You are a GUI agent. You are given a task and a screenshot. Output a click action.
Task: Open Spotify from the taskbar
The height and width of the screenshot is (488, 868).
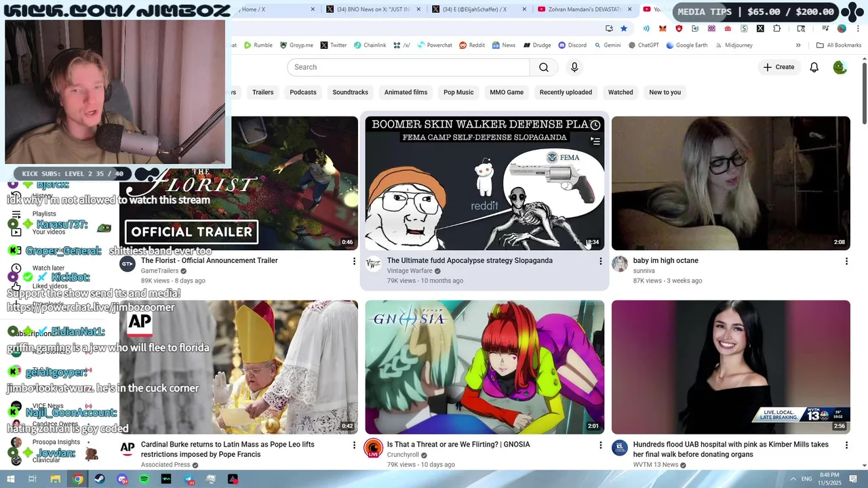click(x=144, y=479)
